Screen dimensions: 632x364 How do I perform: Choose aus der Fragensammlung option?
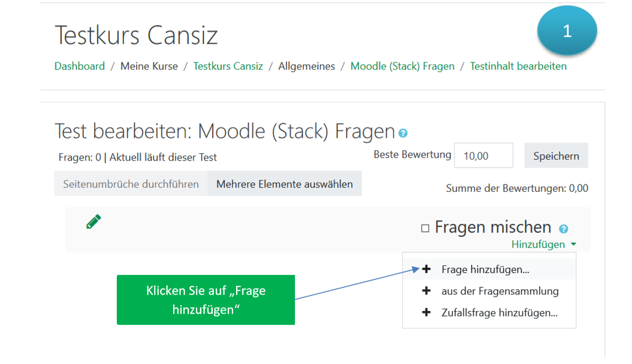500,291
